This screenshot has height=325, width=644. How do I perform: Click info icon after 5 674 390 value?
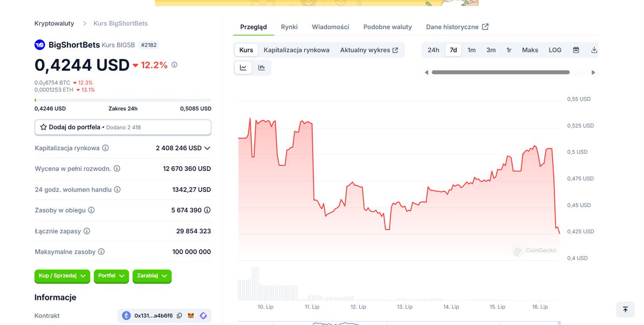tap(207, 210)
